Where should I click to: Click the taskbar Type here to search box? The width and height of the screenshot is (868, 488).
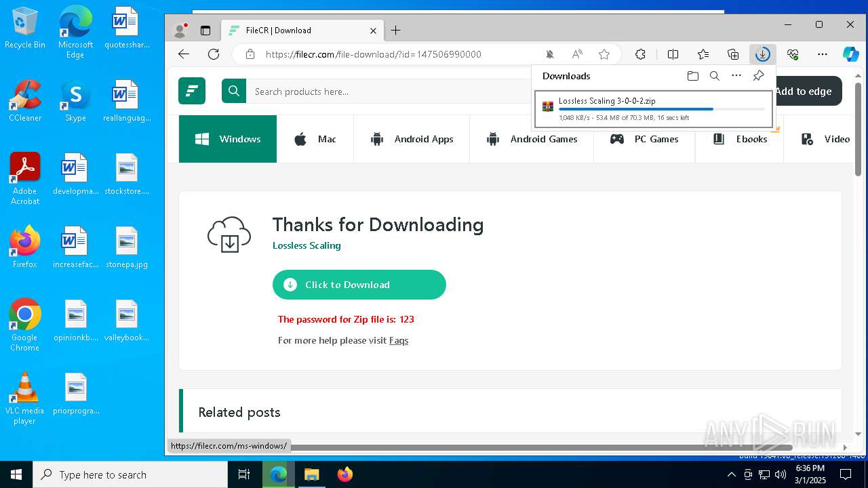tap(130, 474)
